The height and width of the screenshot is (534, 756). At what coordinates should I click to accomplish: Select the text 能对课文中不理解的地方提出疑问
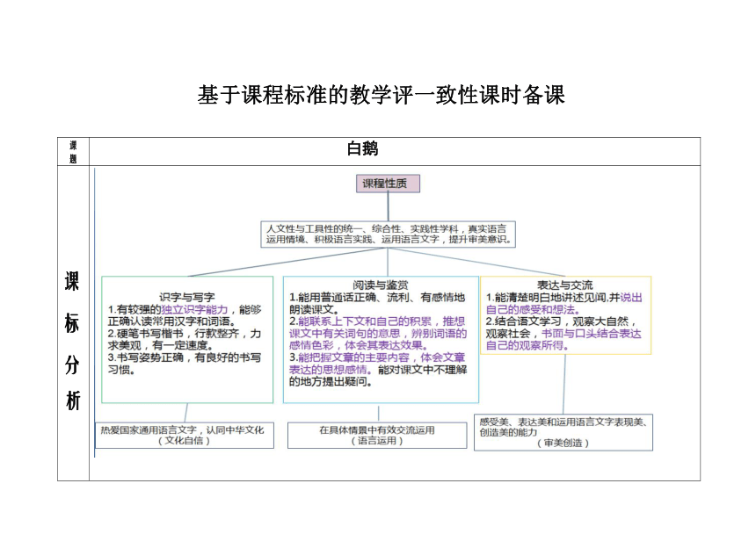click(x=378, y=376)
